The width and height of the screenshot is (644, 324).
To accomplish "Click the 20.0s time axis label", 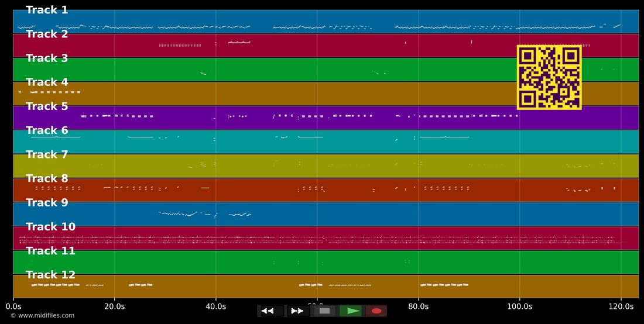I will 115,306.
